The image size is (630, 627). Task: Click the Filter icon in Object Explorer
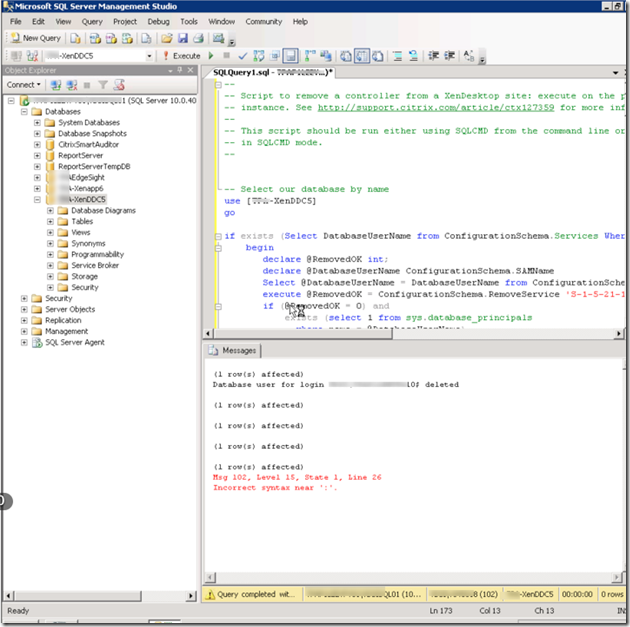point(102,85)
